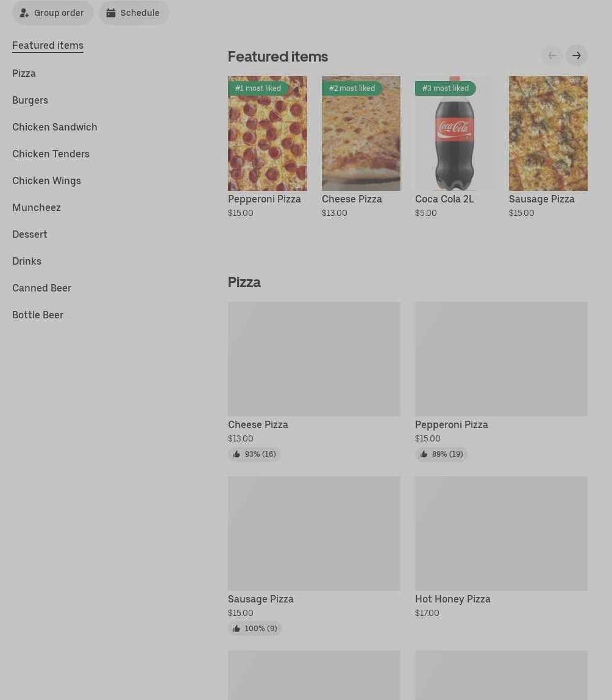The width and height of the screenshot is (612, 700).
Task: Choose the featured Sausage Pizza photo
Action: [548, 134]
